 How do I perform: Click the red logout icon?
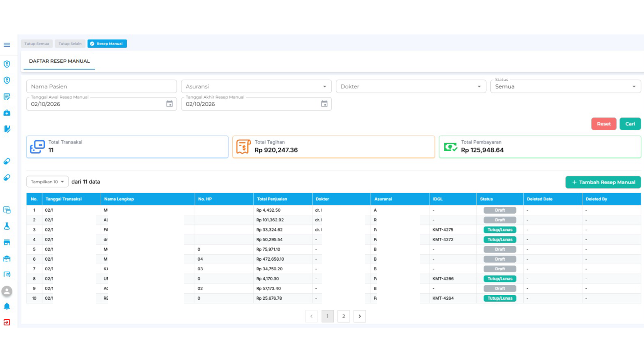pyautogui.click(x=7, y=322)
